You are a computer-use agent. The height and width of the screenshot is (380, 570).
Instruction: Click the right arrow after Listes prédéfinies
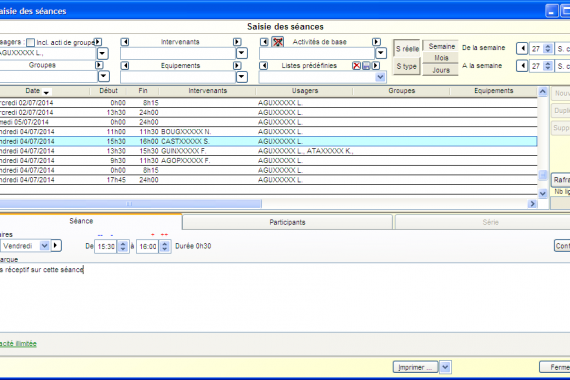(x=376, y=65)
